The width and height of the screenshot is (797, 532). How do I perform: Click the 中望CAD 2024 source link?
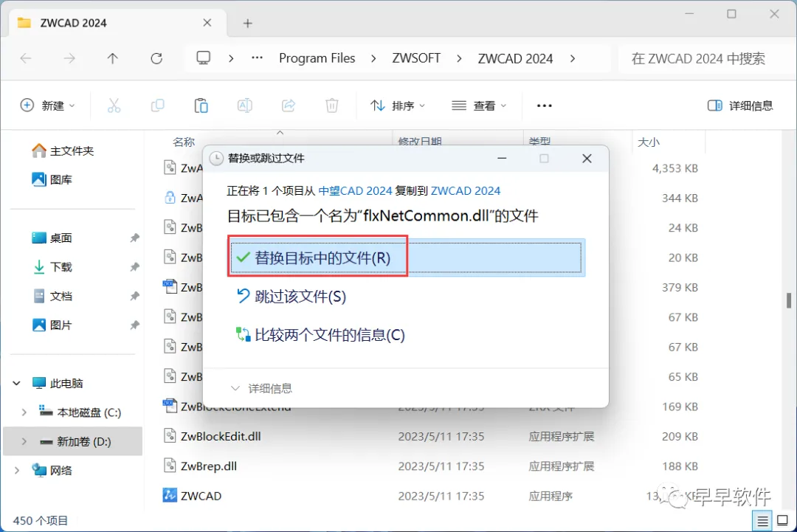pyautogui.click(x=355, y=190)
